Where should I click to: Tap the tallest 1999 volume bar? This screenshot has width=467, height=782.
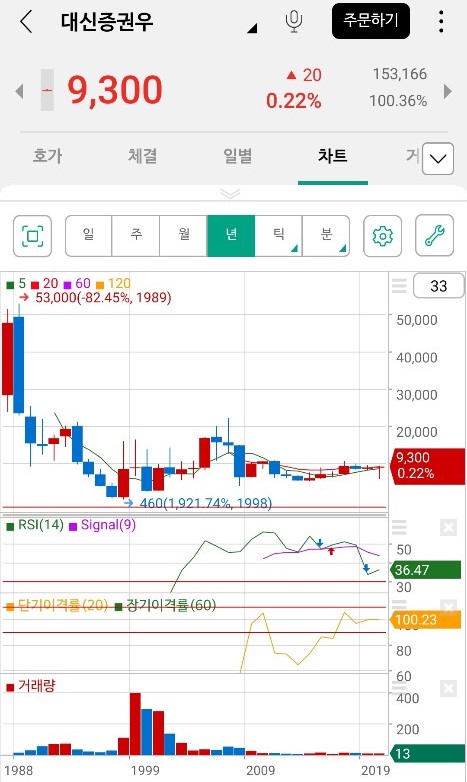pos(135,724)
